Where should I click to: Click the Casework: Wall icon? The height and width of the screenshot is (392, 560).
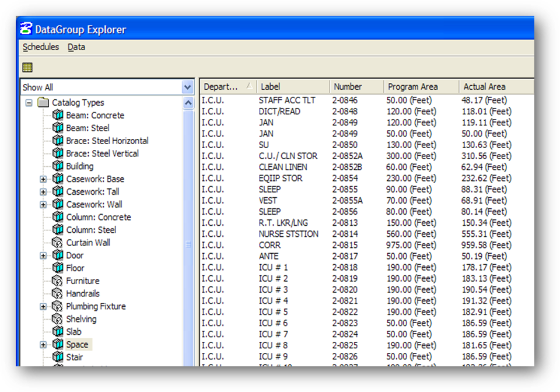coord(58,204)
